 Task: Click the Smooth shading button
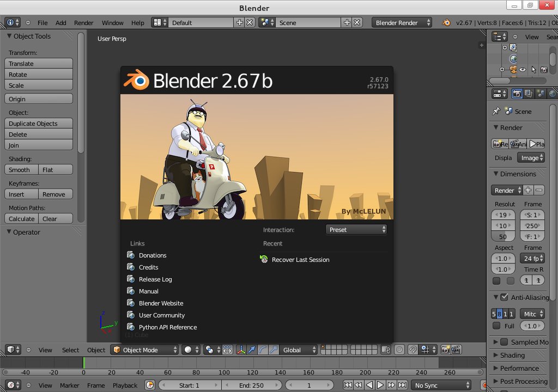pyautogui.click(x=22, y=170)
